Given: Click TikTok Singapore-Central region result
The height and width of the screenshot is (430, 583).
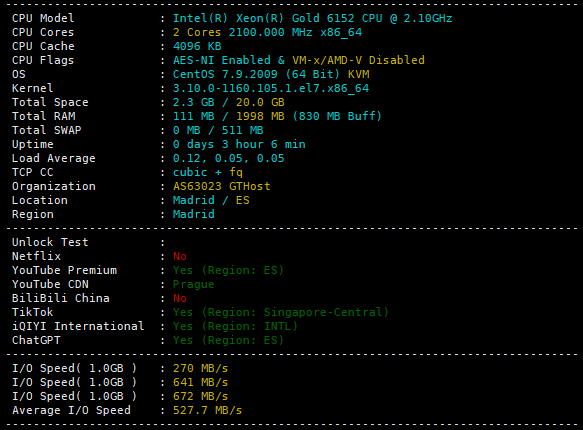Looking at the screenshot, I should (x=281, y=312).
